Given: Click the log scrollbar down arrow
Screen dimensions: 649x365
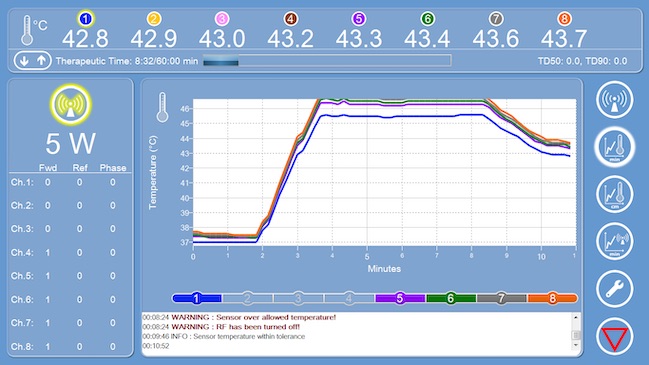Looking at the screenshot, I should [576, 346].
